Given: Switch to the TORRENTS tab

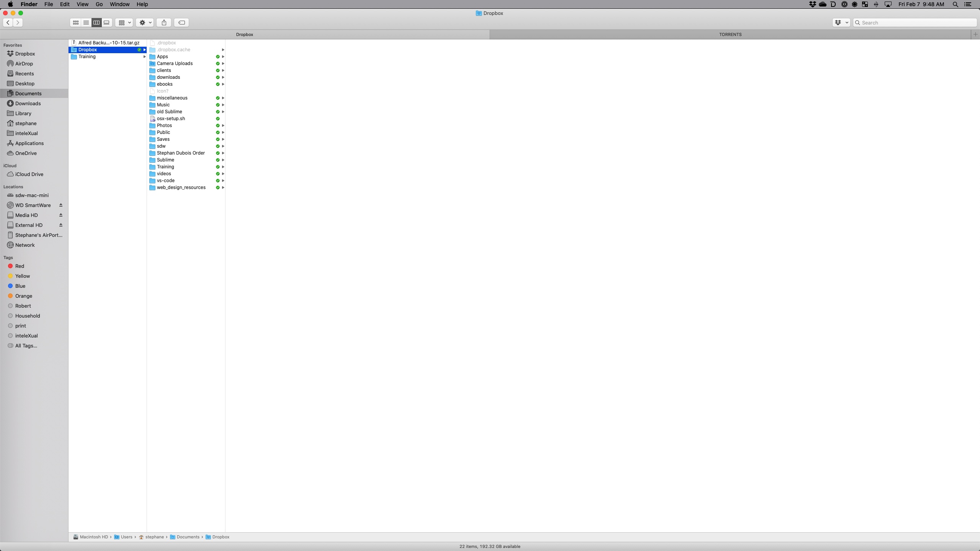Looking at the screenshot, I should (x=730, y=34).
